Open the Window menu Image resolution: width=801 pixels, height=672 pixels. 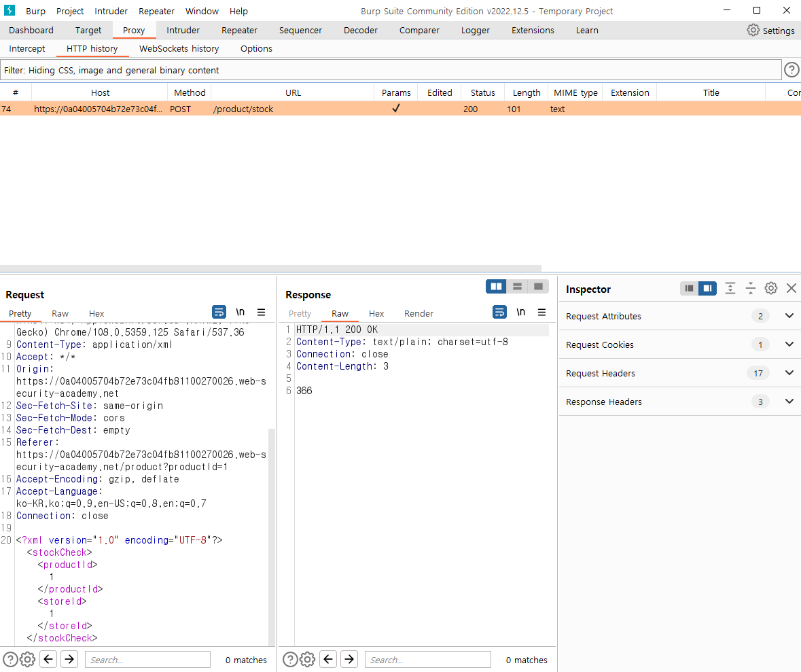click(202, 11)
